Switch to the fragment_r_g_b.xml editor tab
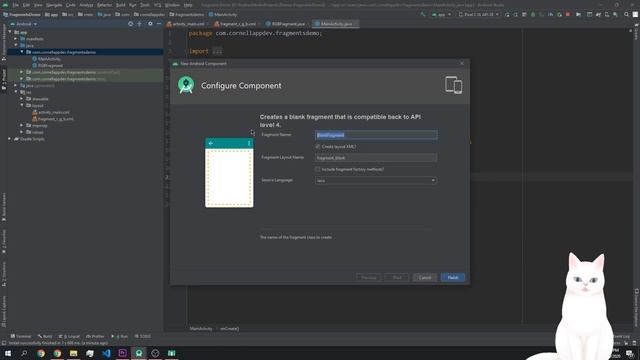640x360 pixels. 237,24
